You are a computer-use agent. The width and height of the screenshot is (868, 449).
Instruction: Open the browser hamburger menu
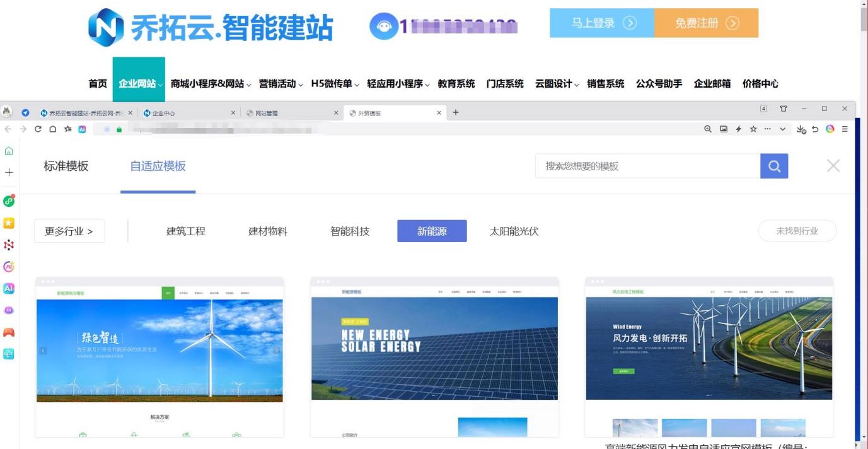(845, 129)
